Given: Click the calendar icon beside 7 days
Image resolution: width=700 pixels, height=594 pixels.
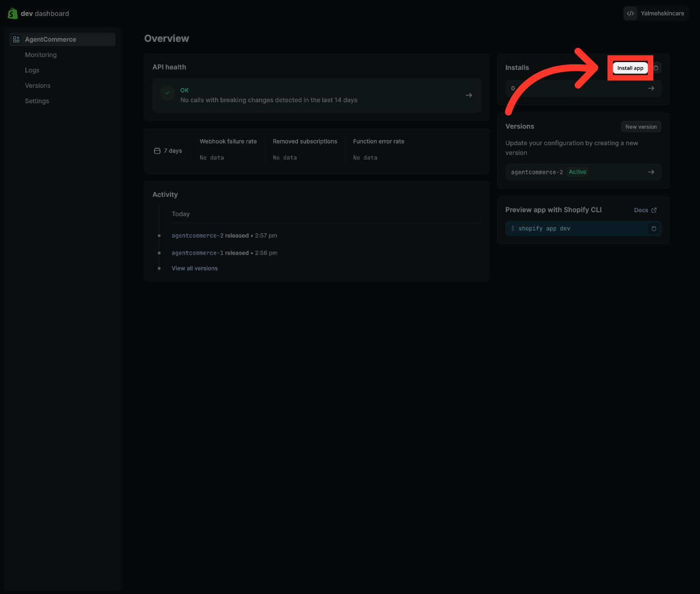Looking at the screenshot, I should [157, 151].
